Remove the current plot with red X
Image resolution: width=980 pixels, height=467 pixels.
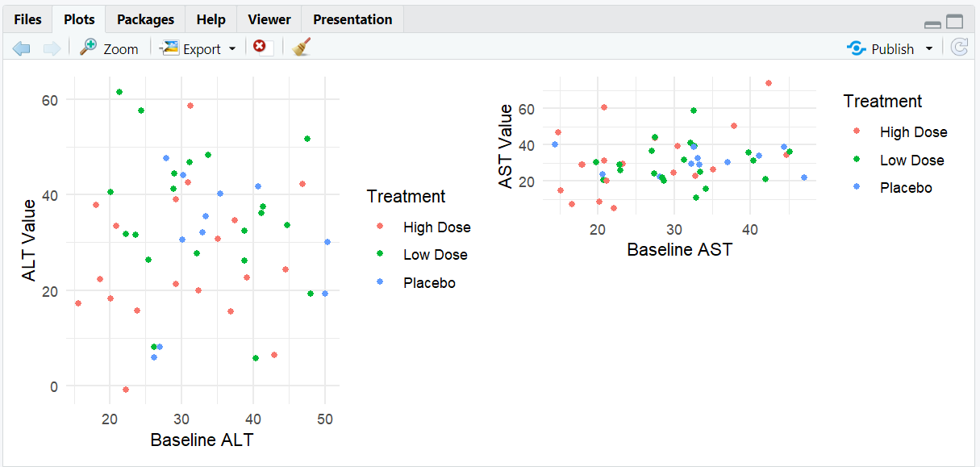pyautogui.click(x=260, y=47)
